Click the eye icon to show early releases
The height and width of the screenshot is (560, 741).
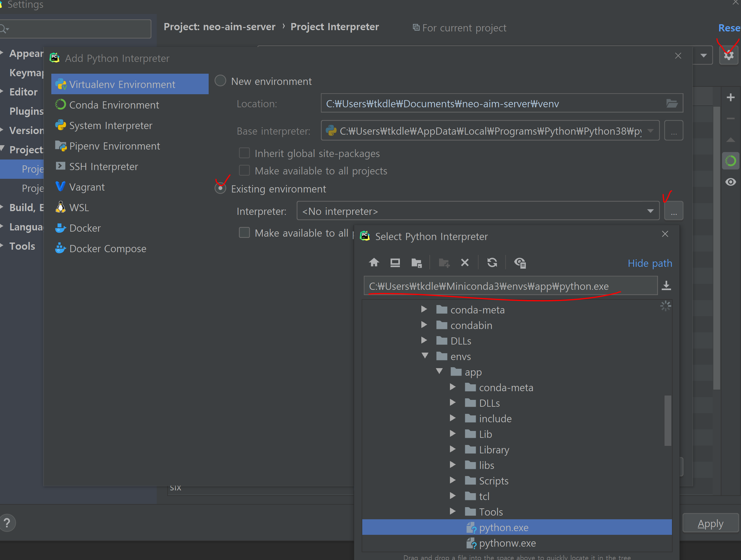(x=731, y=182)
